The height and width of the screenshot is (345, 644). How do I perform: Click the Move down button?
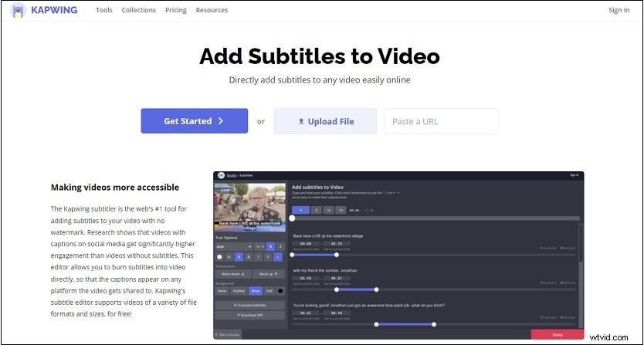pyautogui.click(x=233, y=274)
